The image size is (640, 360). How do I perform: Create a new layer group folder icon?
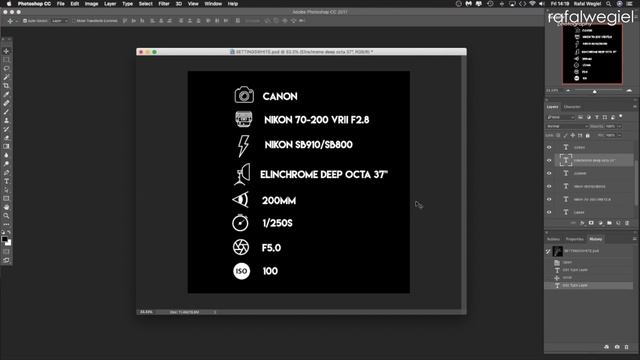coord(609,223)
